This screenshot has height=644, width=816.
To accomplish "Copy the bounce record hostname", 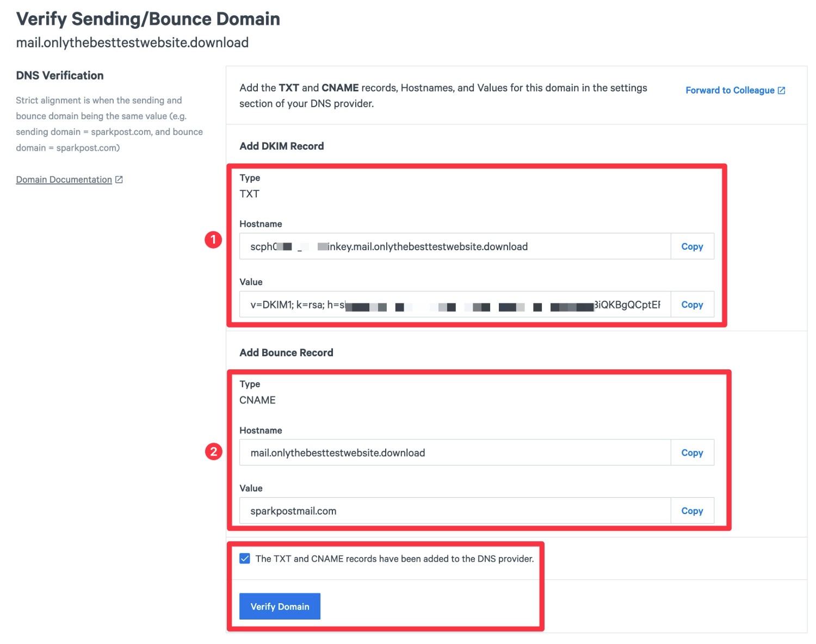I will (692, 453).
